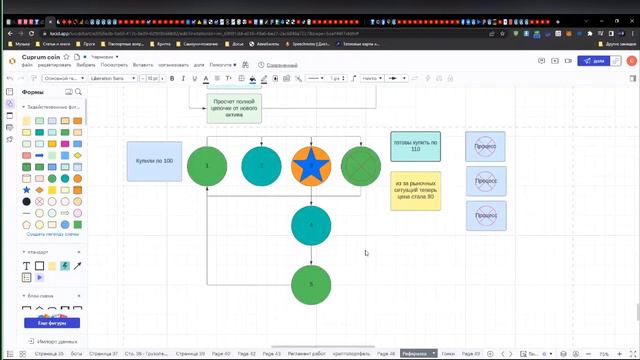Image resolution: width=640 pixels, height=360 pixels.
Task: Toggle italic text formatting
Action: 183,78
